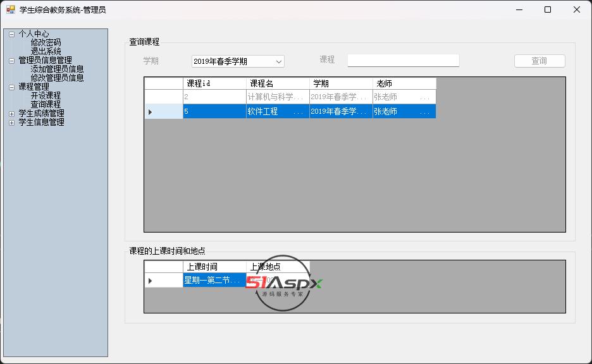This screenshot has height=364, width=592.
Task: Select 张老师 cell in 计算机与科学 row
Action: tap(404, 97)
